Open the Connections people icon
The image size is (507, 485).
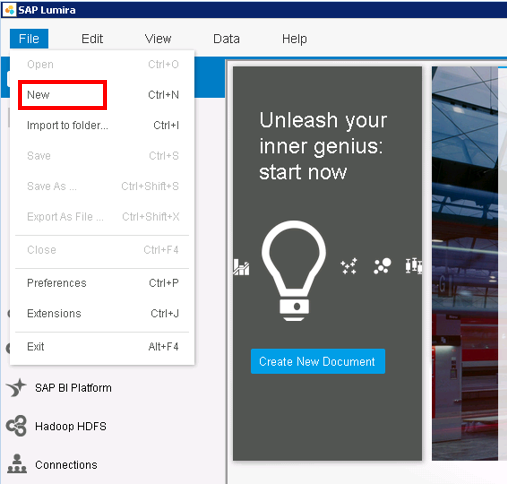[17, 464]
